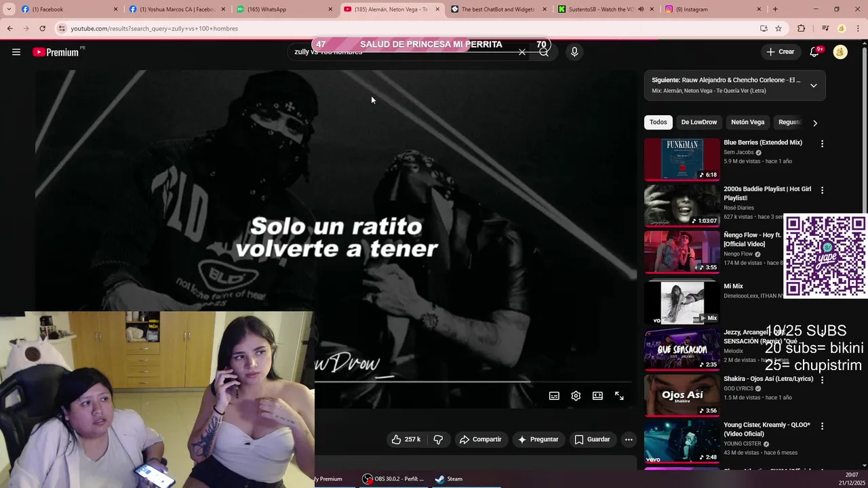Image resolution: width=868 pixels, height=488 pixels.
Task: Seek using the video progress bar
Action: tap(475, 382)
